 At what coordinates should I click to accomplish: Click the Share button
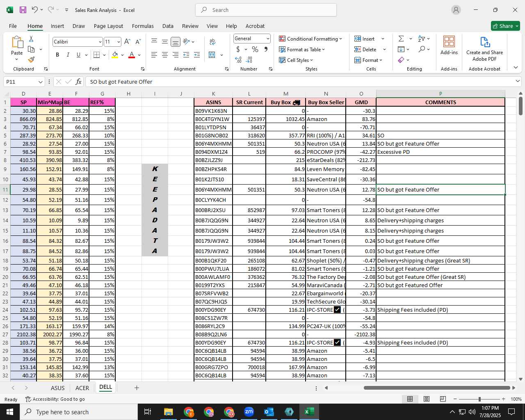[x=505, y=26]
